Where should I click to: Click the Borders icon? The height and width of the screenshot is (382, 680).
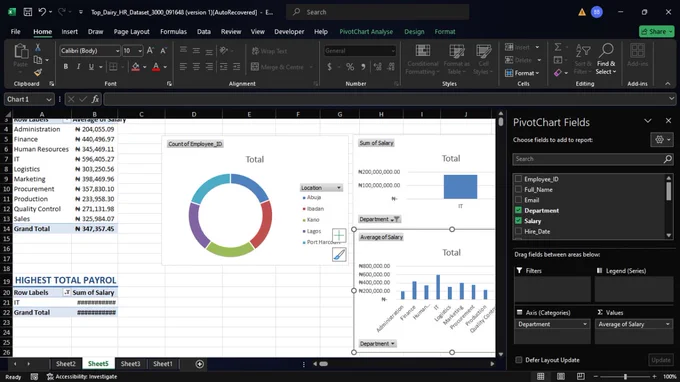pos(113,67)
